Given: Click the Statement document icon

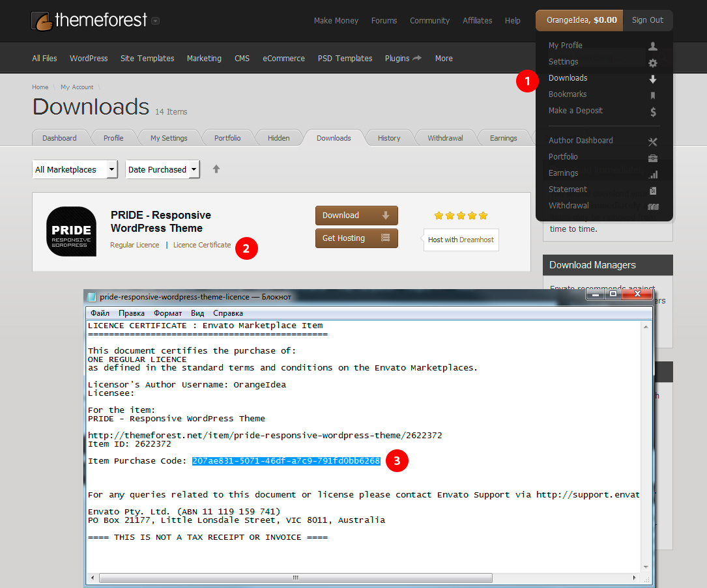Looking at the screenshot, I should tap(653, 190).
